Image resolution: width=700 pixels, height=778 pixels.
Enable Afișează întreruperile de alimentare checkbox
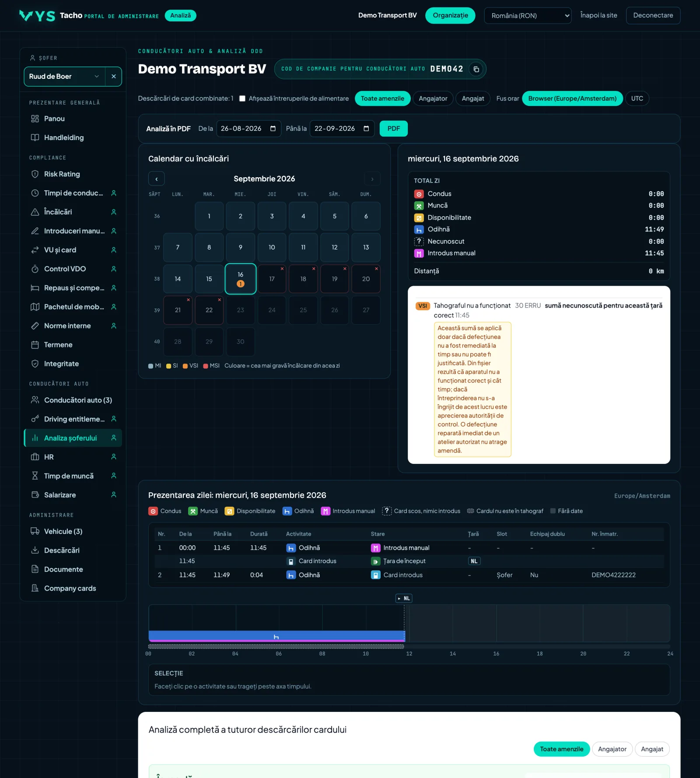coord(242,98)
